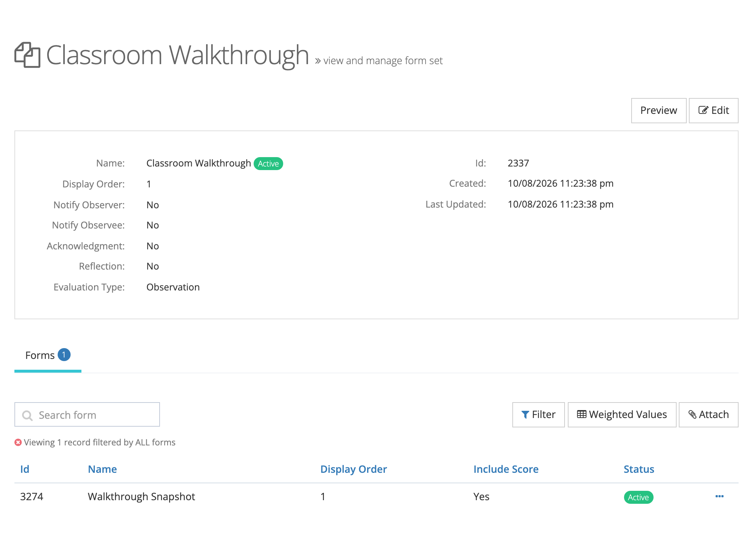Click the 'view and manage form set' subtitle
This screenshot has height=560, width=753.
pyautogui.click(x=383, y=61)
